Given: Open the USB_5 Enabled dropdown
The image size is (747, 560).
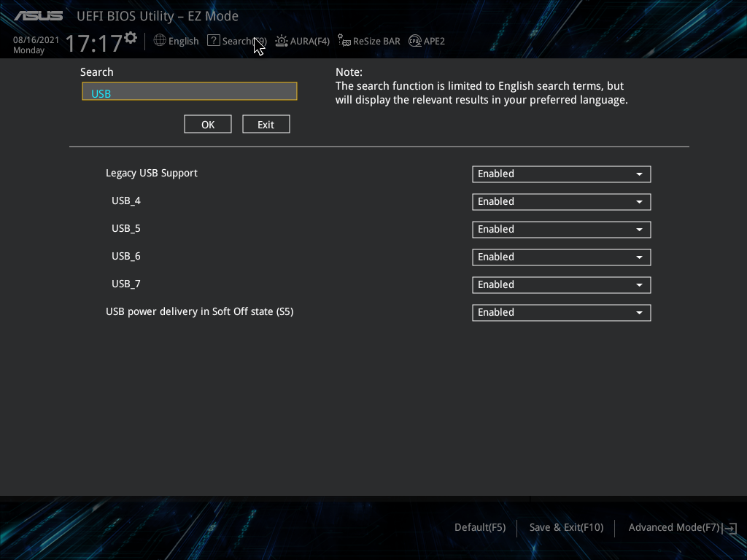Looking at the screenshot, I should (561, 230).
